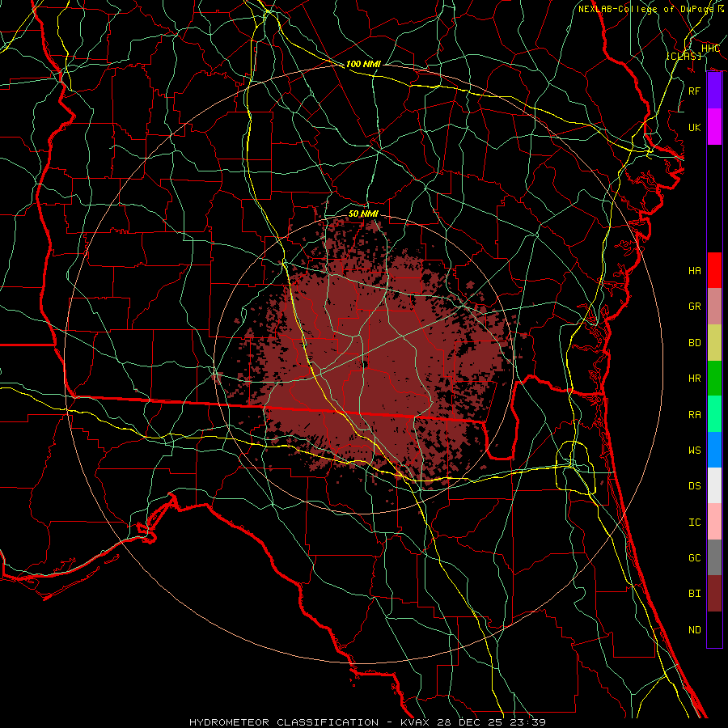Image resolution: width=728 pixels, height=728 pixels.
Task: Select the blue WS legend swatch
Action: (x=714, y=450)
